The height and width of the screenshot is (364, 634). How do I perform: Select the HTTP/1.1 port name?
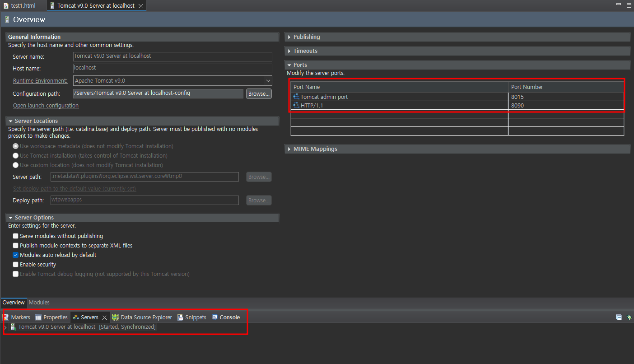click(x=312, y=106)
